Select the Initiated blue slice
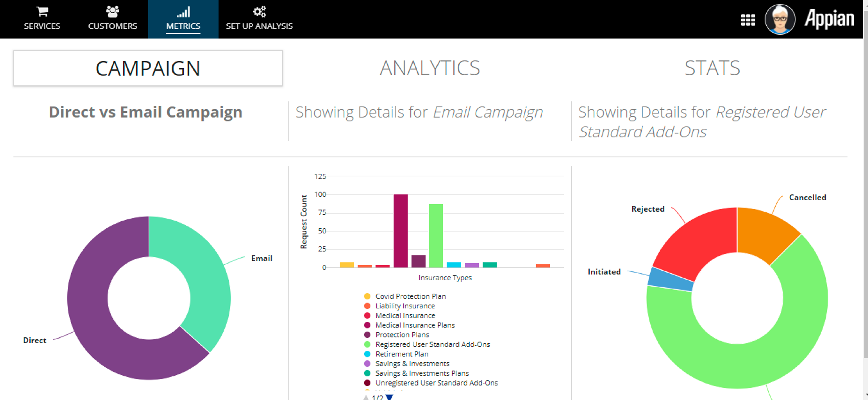 coord(670,280)
